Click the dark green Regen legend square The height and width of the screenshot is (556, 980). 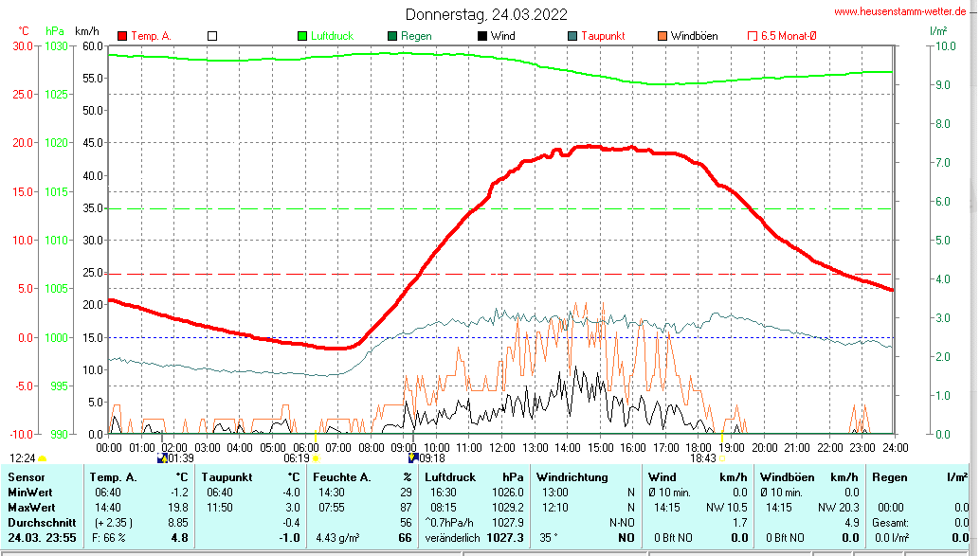point(392,36)
